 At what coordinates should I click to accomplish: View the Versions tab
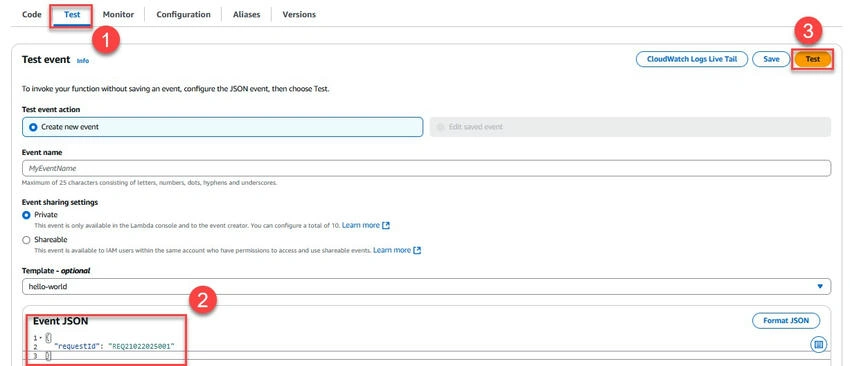coord(299,15)
